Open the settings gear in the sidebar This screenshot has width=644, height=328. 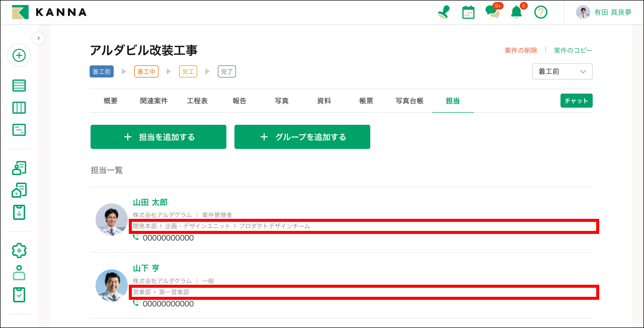pyautogui.click(x=19, y=250)
